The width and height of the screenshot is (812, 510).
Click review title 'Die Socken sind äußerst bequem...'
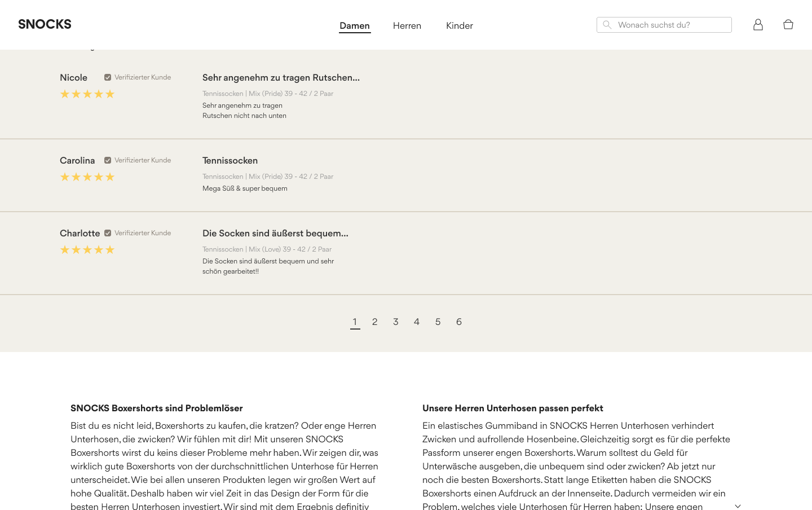[x=275, y=233]
